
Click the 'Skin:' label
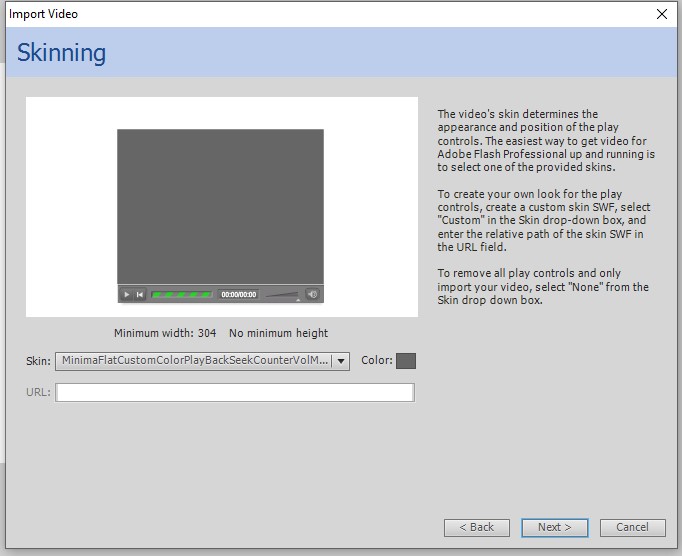coord(38,361)
